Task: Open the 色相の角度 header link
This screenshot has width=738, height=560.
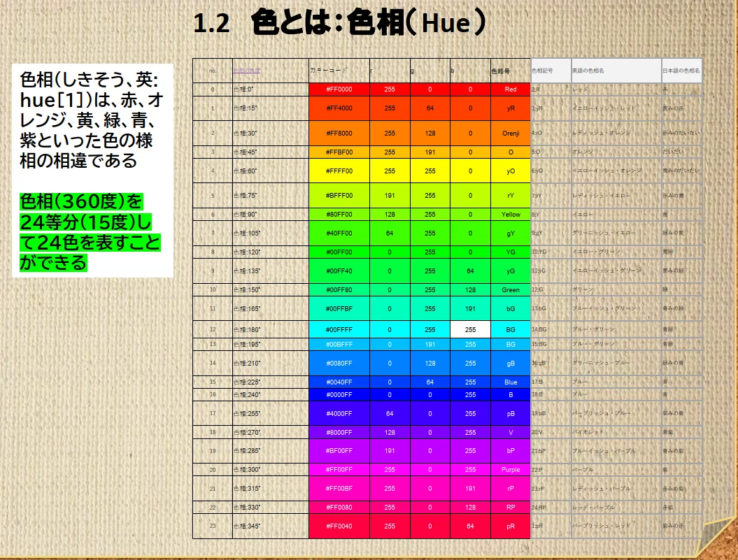Action: (x=247, y=71)
